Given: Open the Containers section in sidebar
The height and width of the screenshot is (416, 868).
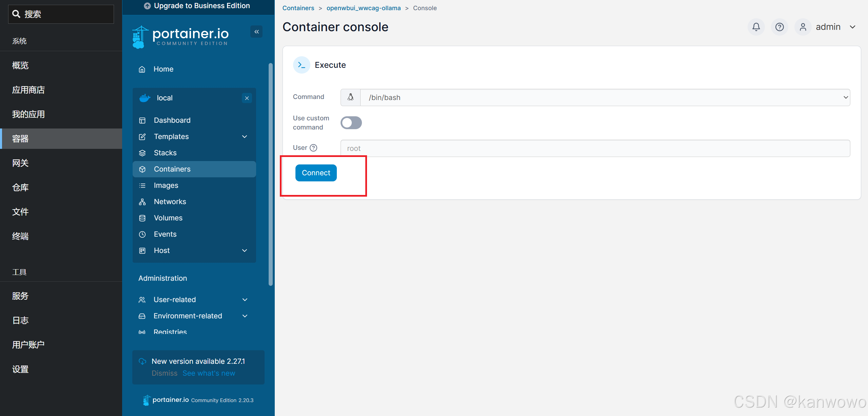Looking at the screenshot, I should (x=172, y=169).
